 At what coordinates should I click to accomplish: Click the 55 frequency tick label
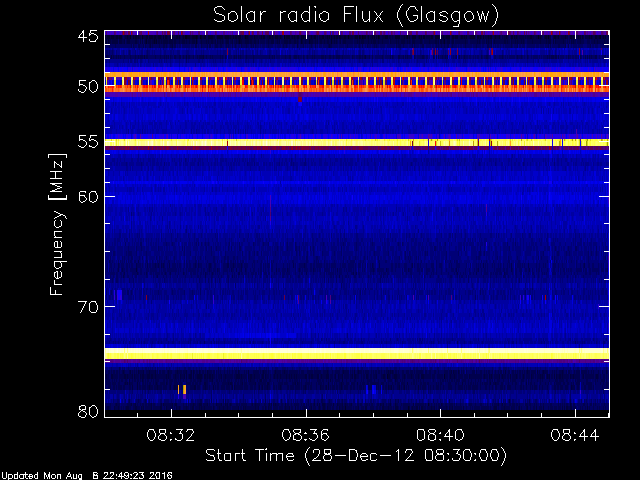coord(88,142)
